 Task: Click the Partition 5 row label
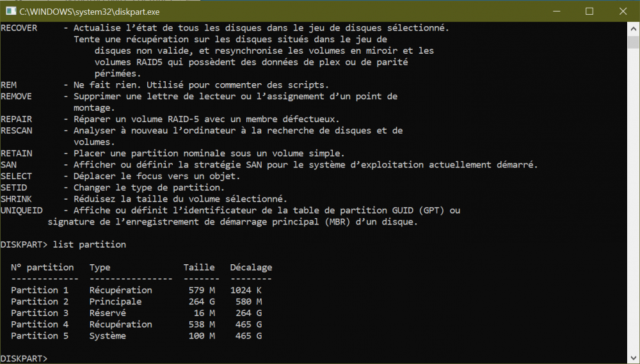click(40, 335)
